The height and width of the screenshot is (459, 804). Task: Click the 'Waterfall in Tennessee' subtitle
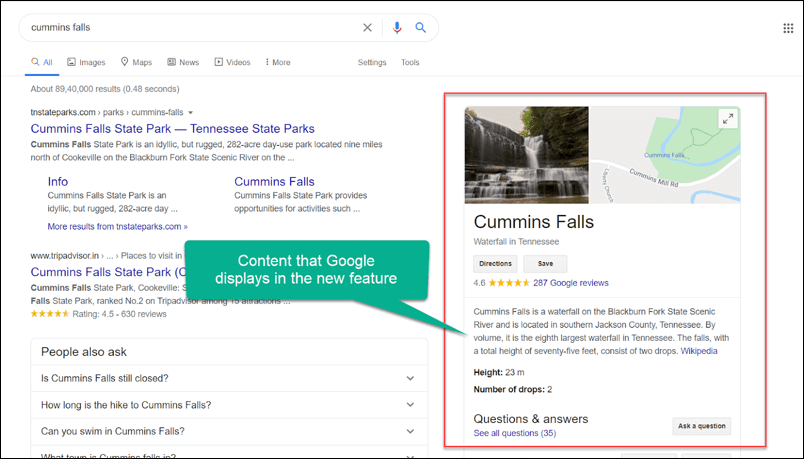pyautogui.click(x=516, y=242)
